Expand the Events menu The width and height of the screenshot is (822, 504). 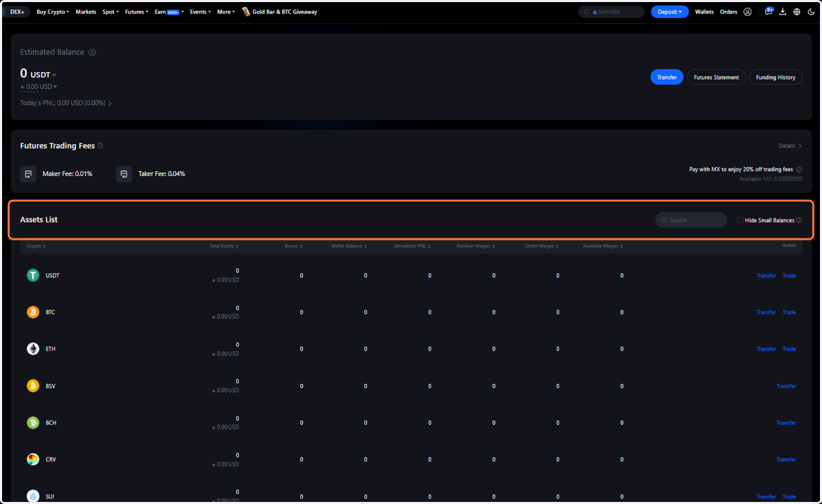(200, 12)
